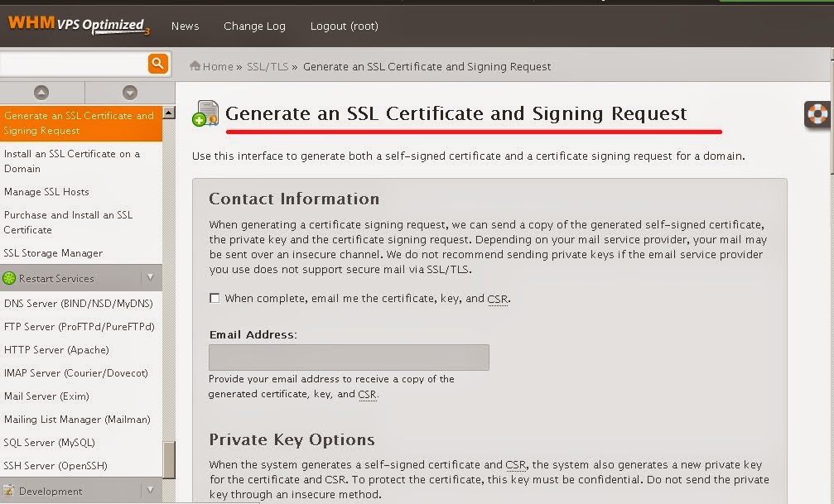Click the CSR abbreviation in checkbox label
This screenshot has width=834, height=504.
pos(497,299)
